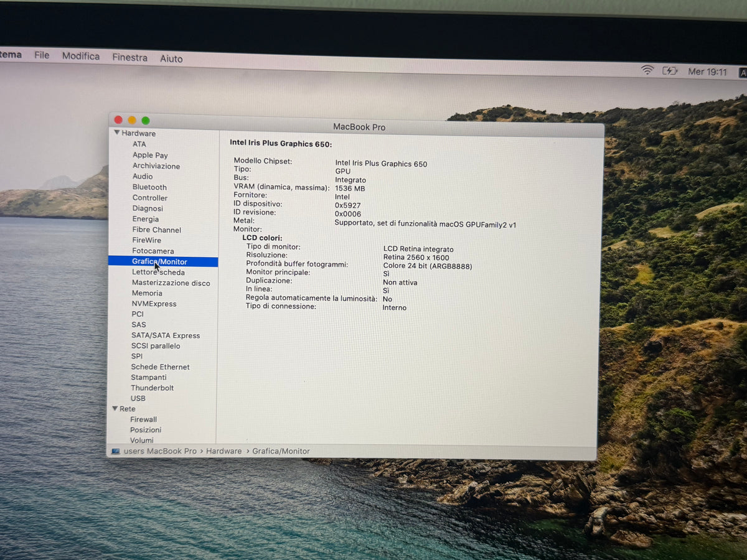
Task: Click the VRAM value '1536 MB'
Action: [x=350, y=189]
